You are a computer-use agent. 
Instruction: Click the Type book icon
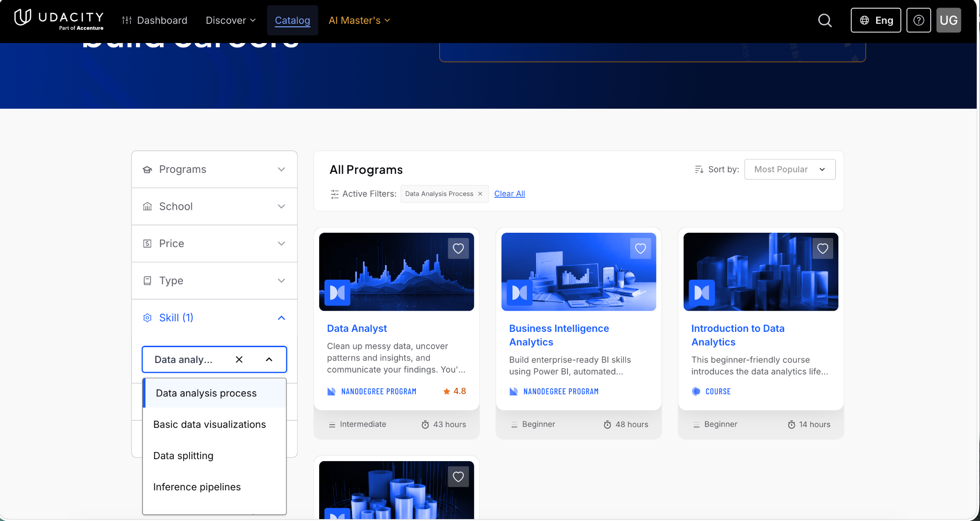point(147,281)
